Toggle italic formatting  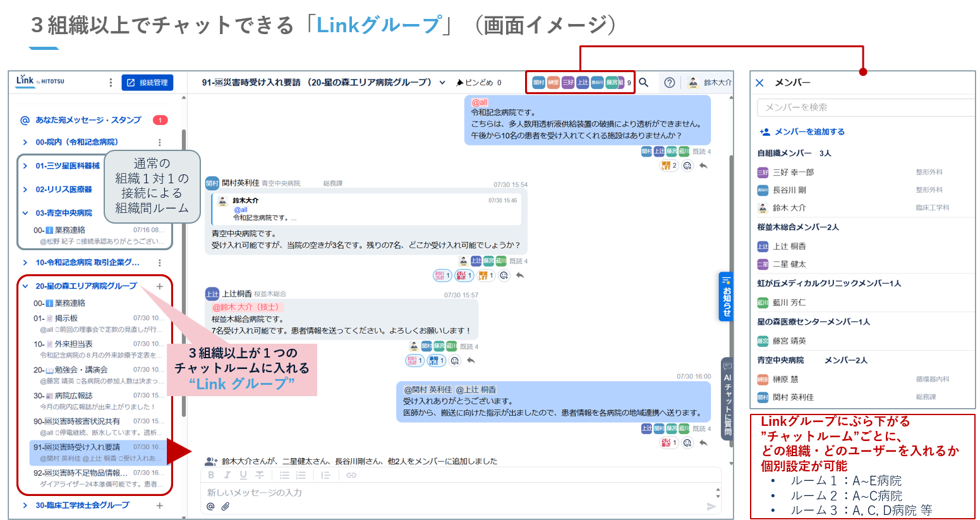pyautogui.click(x=227, y=475)
